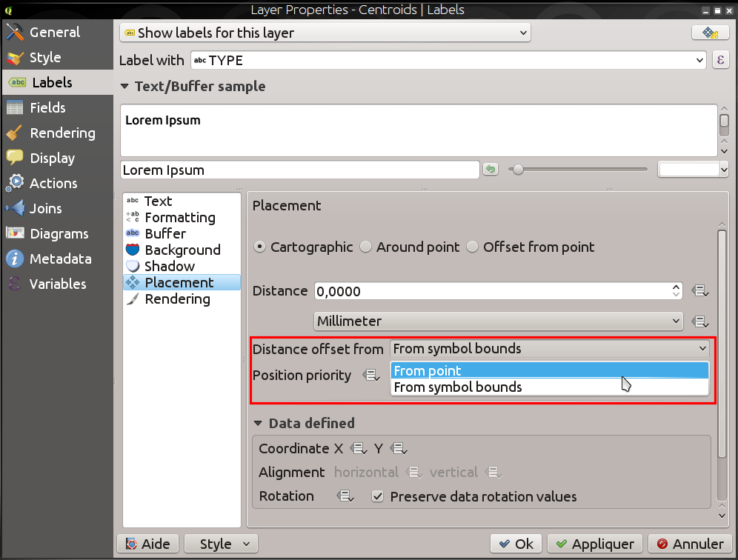This screenshot has width=738, height=560.
Task: Click the automated placement settings icon
Action: [711, 33]
